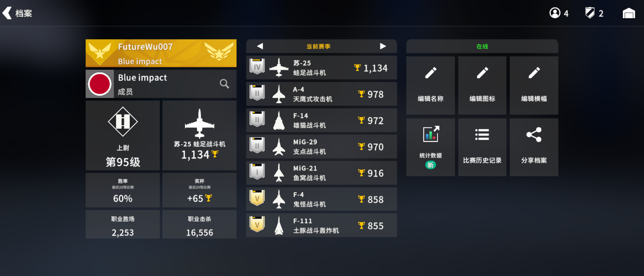644x276 pixels.
Task: Open the squadron shield icon showing 2
Action: pyautogui.click(x=590, y=13)
